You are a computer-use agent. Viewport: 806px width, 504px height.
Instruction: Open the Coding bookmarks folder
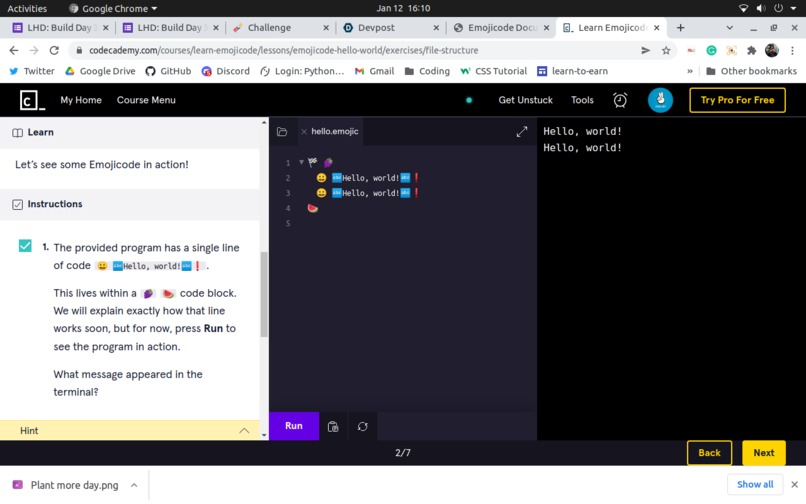click(x=427, y=71)
